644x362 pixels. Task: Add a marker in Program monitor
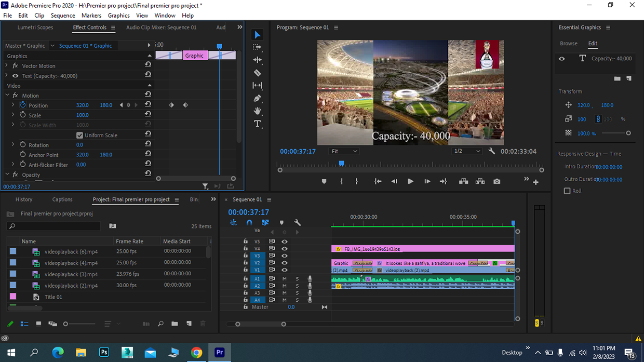[x=324, y=181]
